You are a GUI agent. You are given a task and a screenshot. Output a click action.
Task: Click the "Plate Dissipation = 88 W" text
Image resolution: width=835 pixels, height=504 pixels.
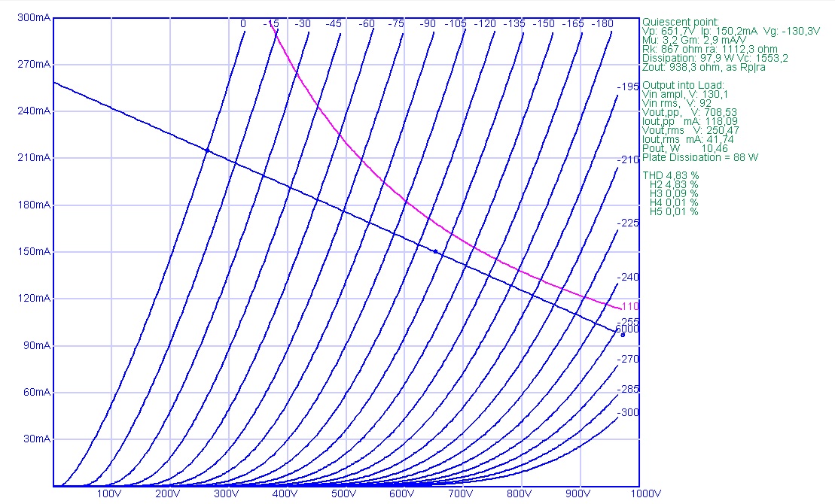[x=700, y=157]
